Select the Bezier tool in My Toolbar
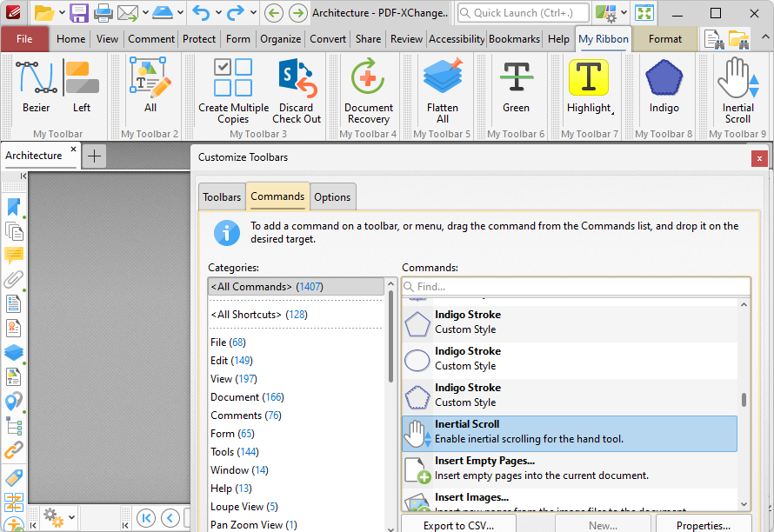 36,86
